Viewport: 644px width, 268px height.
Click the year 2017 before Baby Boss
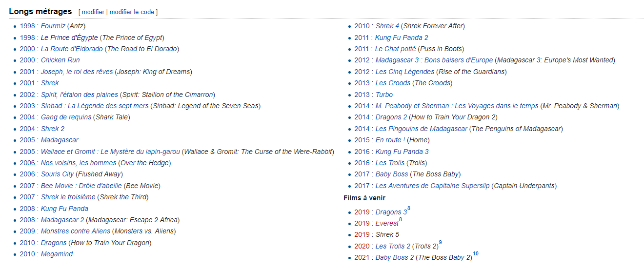(x=362, y=174)
